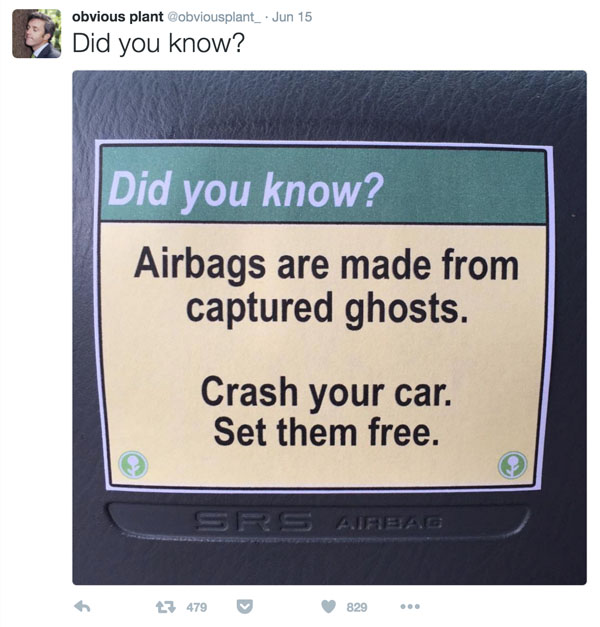600x627 pixels.
Task: Open the three-dot more options menu
Action: [x=410, y=607]
